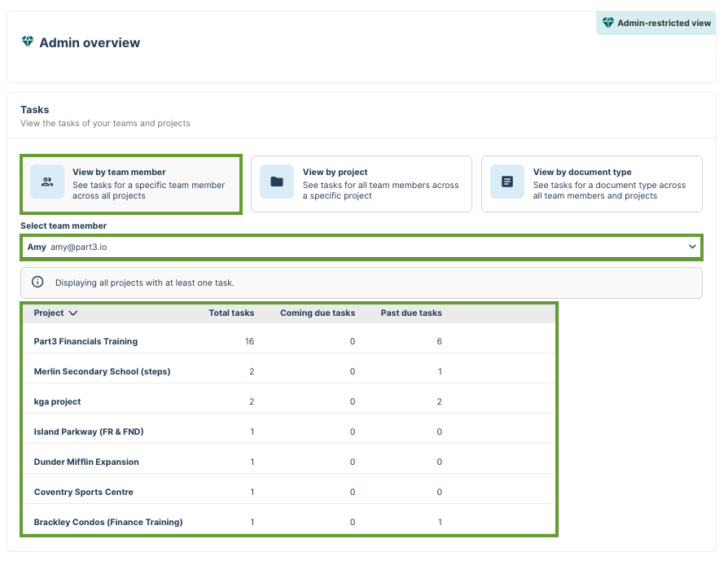Open Island Parkway (FR & FND) project
The image size is (728, 565).
pos(289,431)
